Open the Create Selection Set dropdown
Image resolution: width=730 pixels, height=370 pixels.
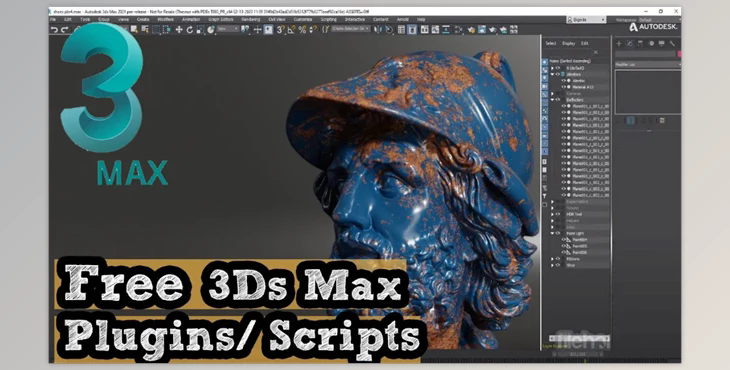click(351, 29)
